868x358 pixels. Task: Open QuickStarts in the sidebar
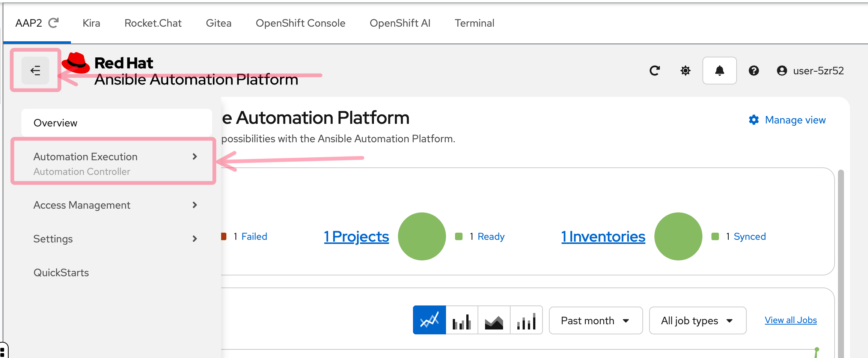click(61, 272)
